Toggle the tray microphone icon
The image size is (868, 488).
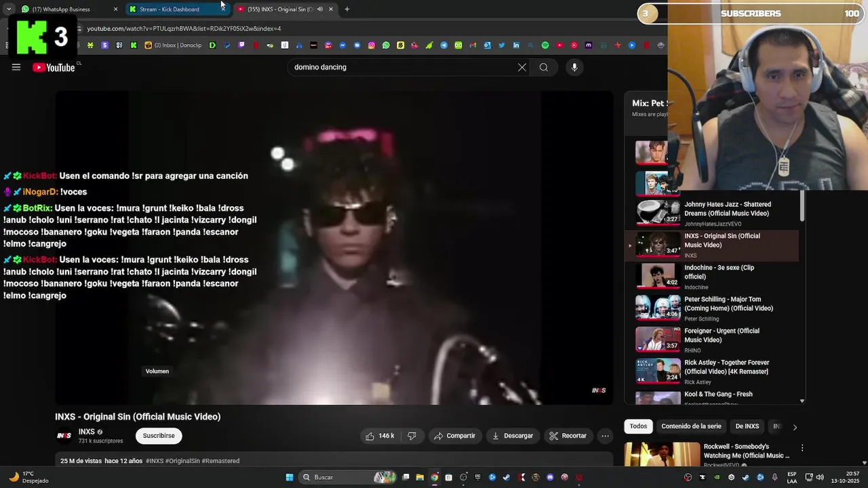pyautogui.click(x=775, y=477)
